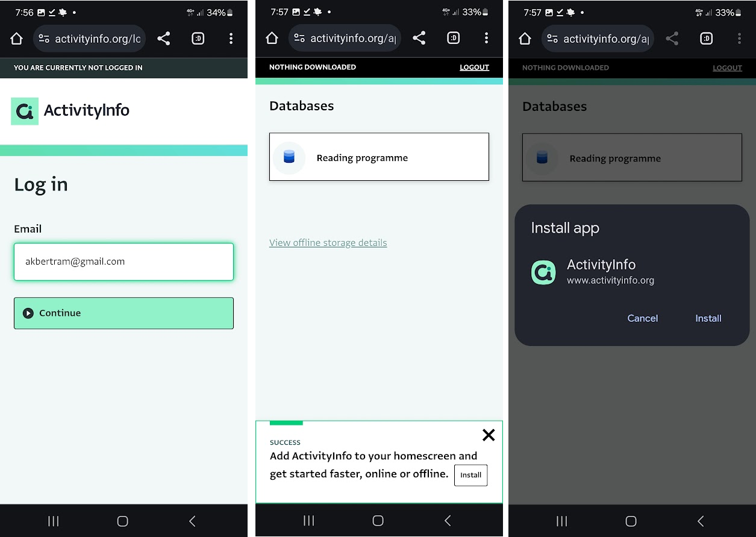Tap Android recent apps button on the Install dialog screen
The width and height of the screenshot is (756, 537).
point(561,521)
